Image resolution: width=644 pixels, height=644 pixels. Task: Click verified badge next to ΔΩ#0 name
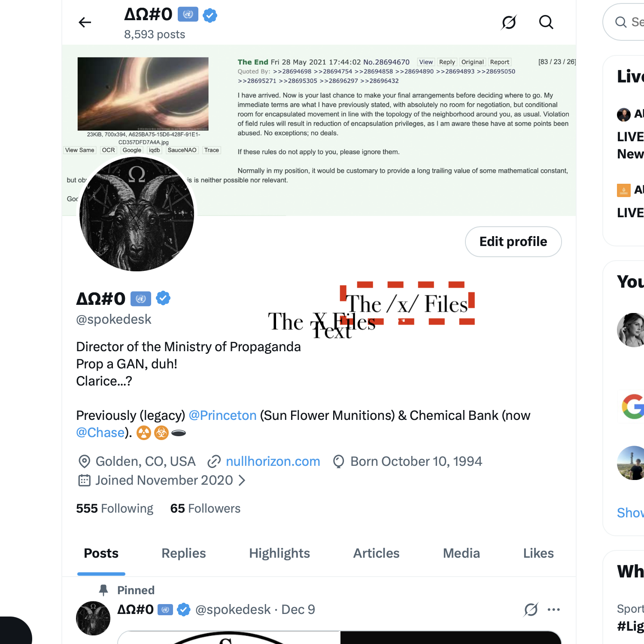pos(163,298)
